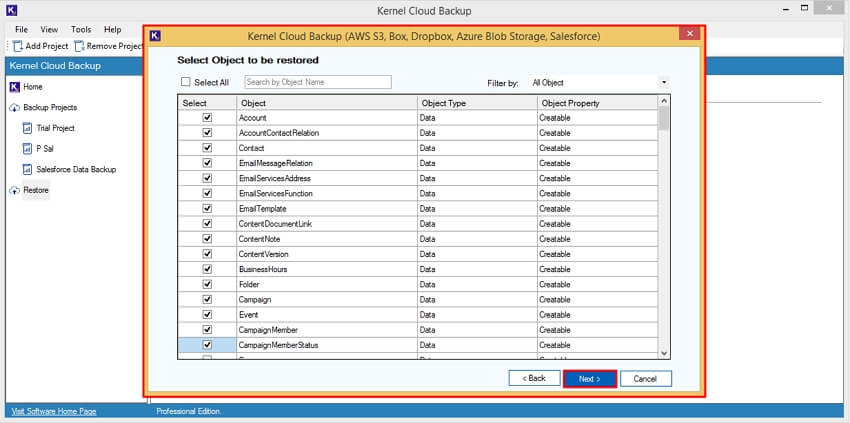This screenshot has height=423, width=850.
Task: Click the Backup Projects cloud icon
Action: 15,108
